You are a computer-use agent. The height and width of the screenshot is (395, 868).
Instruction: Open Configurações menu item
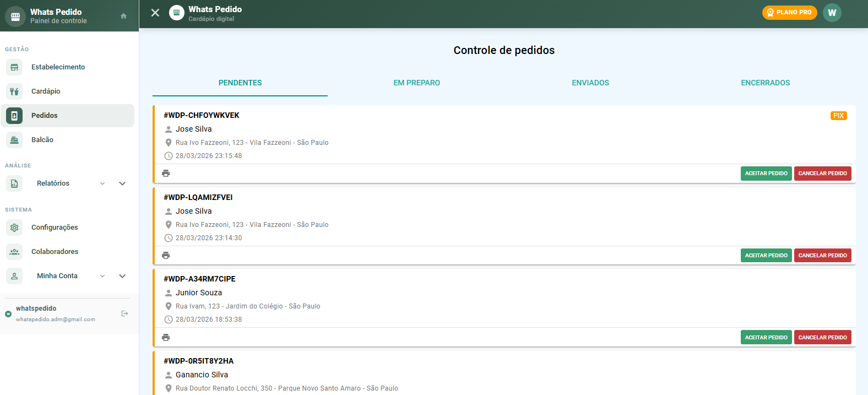pyautogui.click(x=67, y=228)
